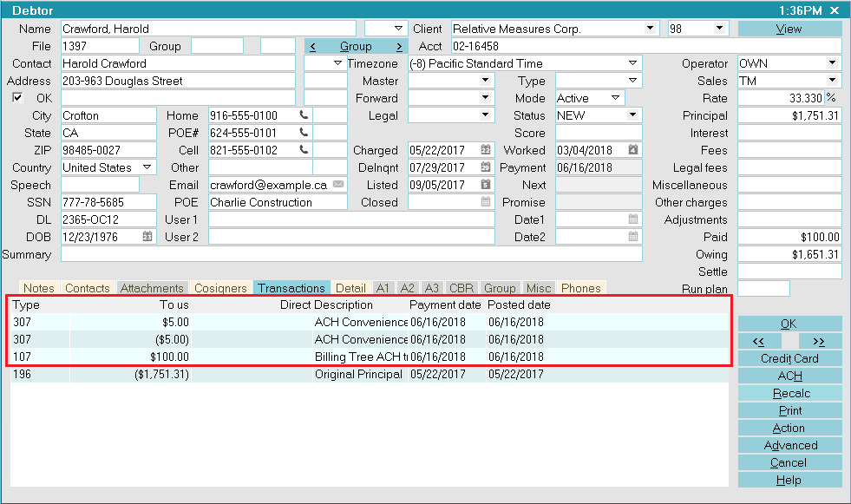
Task: Open the Cosigners tab
Action: [220, 288]
